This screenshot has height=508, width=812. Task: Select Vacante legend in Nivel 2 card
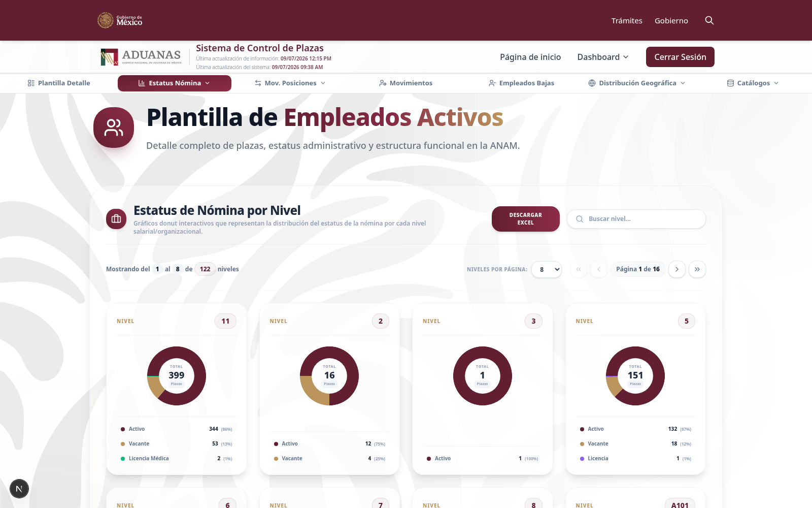[x=329, y=459]
